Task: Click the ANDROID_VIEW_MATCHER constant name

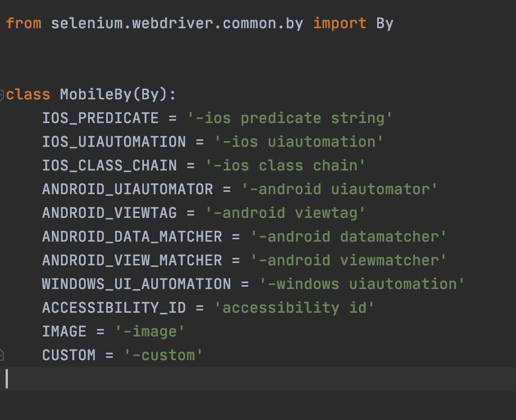Action: [132, 260]
